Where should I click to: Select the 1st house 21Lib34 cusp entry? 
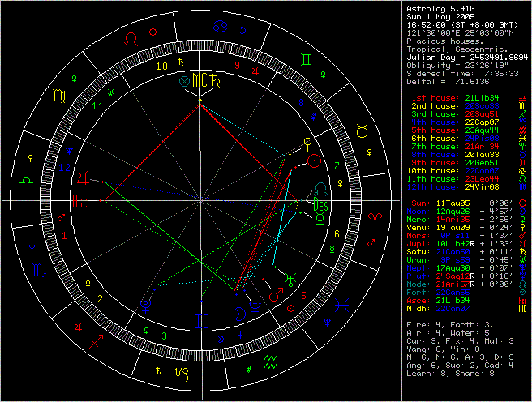tap(462, 97)
